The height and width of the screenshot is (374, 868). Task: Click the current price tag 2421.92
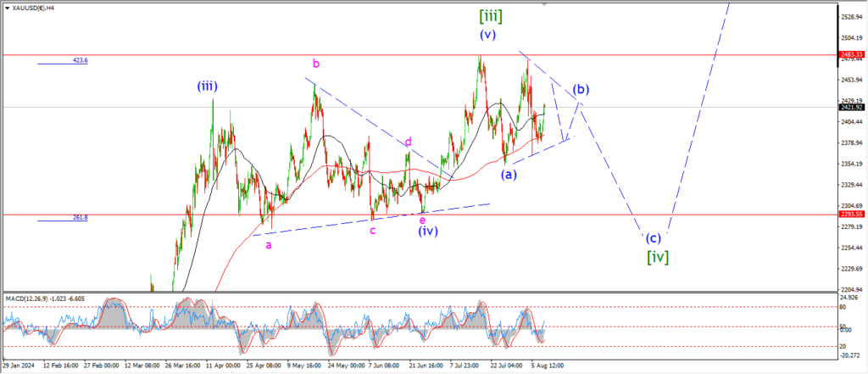pyautogui.click(x=852, y=107)
